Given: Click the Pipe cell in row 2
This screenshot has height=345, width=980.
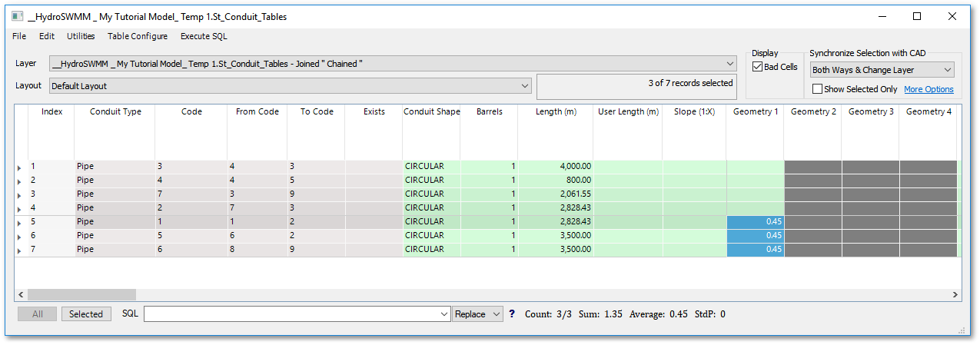Looking at the screenshot, I should pyautogui.click(x=115, y=180).
